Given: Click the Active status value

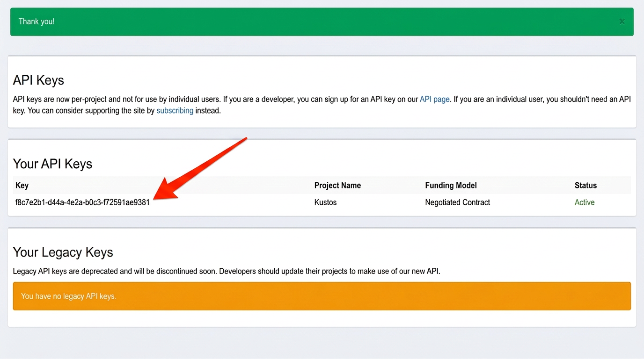Looking at the screenshot, I should [x=585, y=202].
